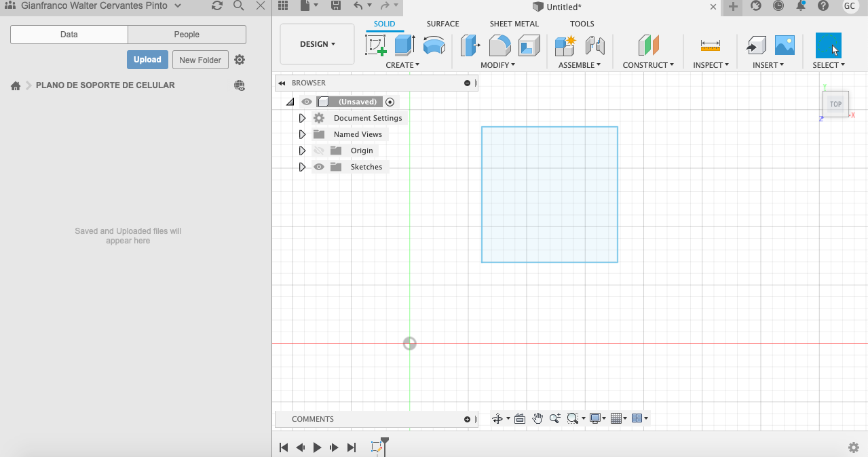Open data panel settings gear
This screenshot has width=868, height=457.
click(240, 60)
